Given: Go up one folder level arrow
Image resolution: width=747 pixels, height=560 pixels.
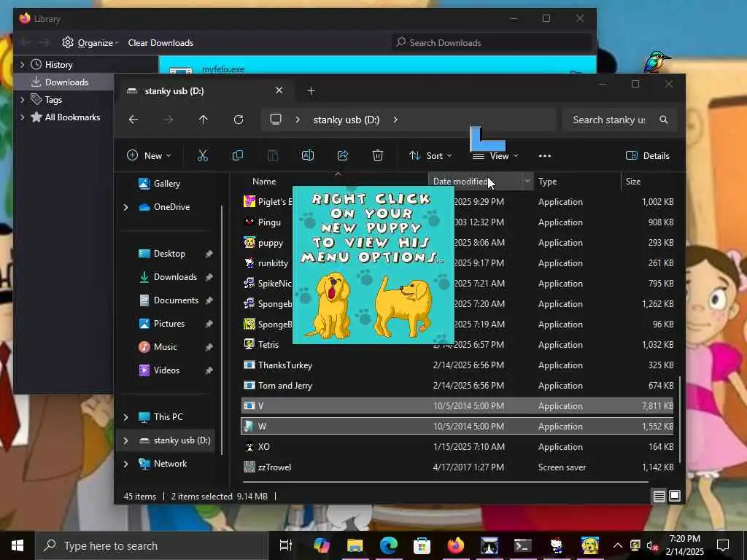Looking at the screenshot, I should pos(204,120).
